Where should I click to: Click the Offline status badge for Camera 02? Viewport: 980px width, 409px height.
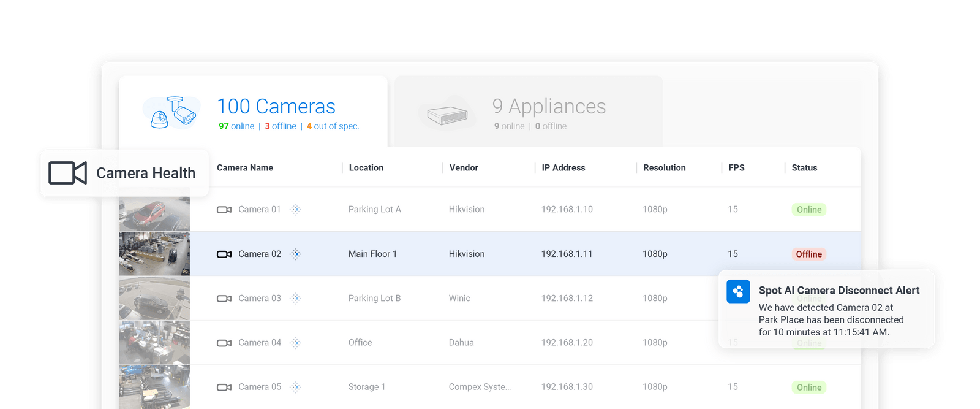click(809, 254)
